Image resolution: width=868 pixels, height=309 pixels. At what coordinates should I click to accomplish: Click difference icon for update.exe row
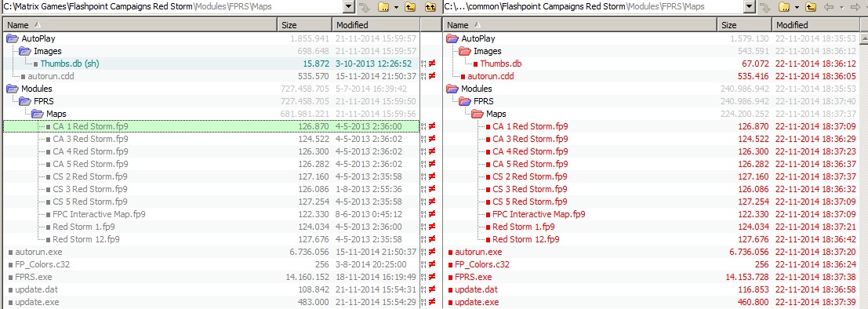[431, 302]
